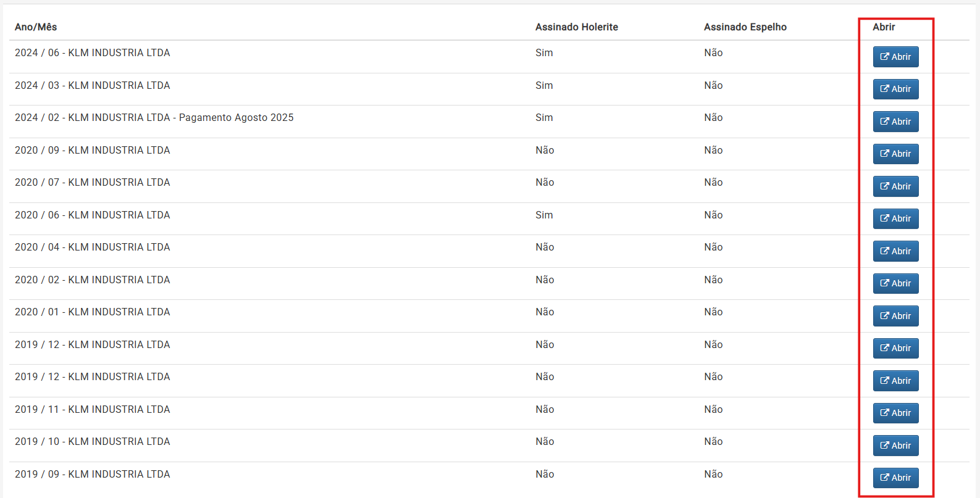The width and height of the screenshot is (980, 498).
Task: Click the 2024 / 06 KLM INDUSTRIA LTDA text
Action: click(x=92, y=53)
